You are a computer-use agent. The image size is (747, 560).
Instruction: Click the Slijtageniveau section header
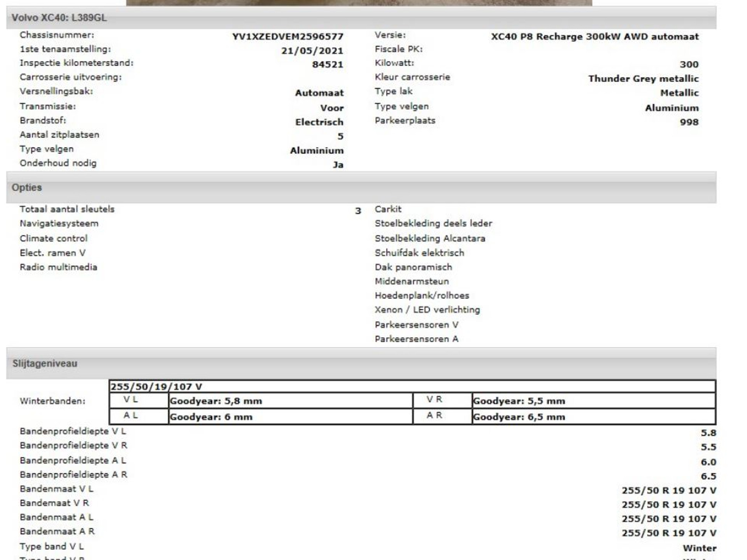tap(361, 364)
